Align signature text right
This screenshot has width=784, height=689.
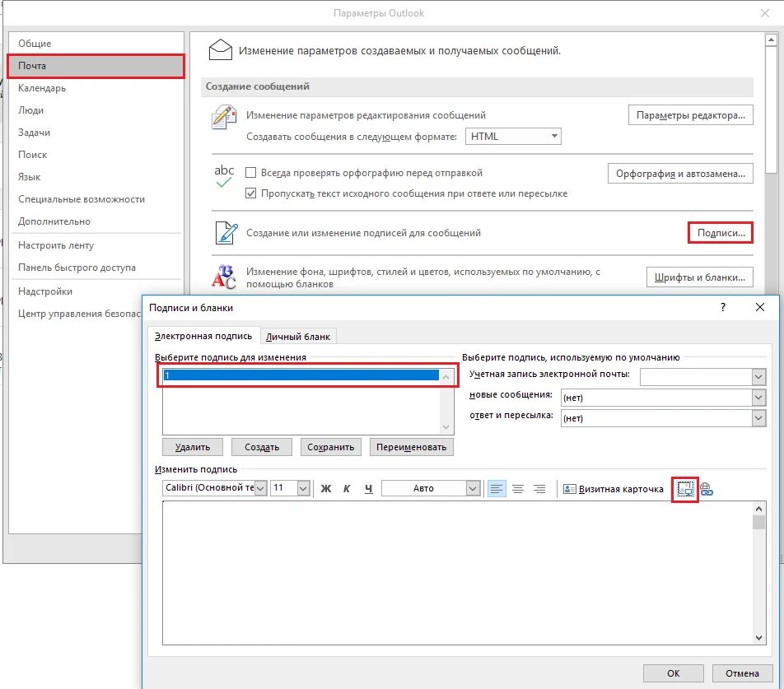click(x=539, y=489)
